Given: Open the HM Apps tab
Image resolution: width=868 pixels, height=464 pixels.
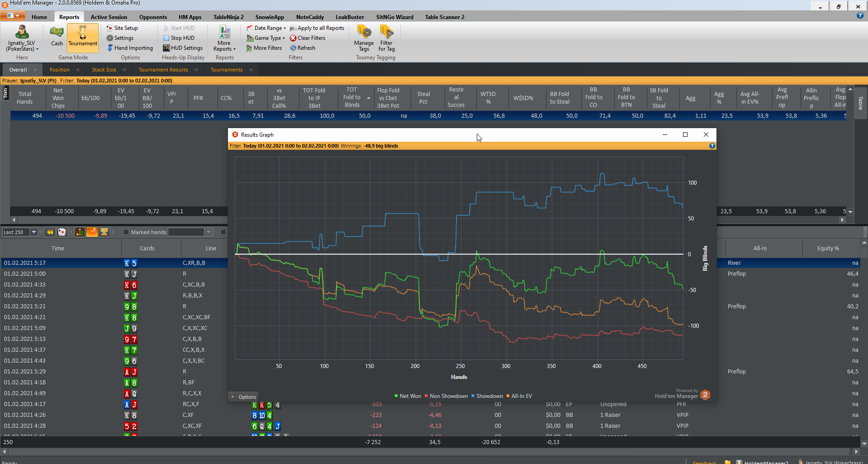Looking at the screenshot, I should click(x=190, y=17).
